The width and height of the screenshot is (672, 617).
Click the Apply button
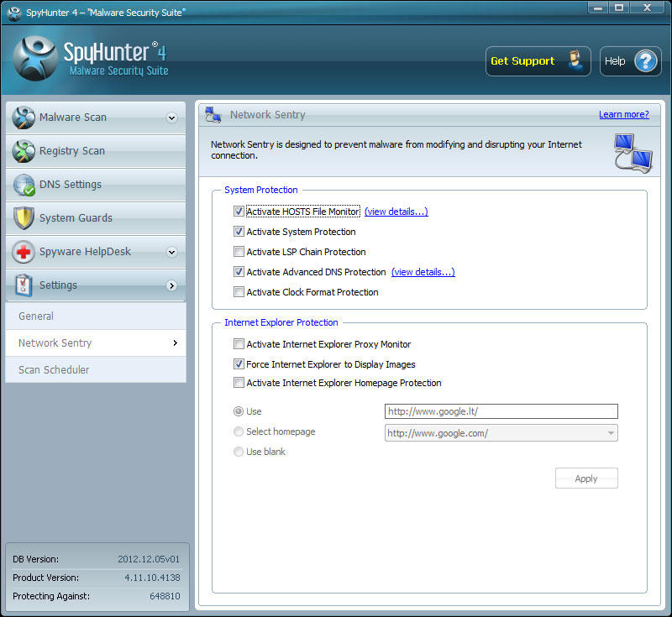(586, 478)
